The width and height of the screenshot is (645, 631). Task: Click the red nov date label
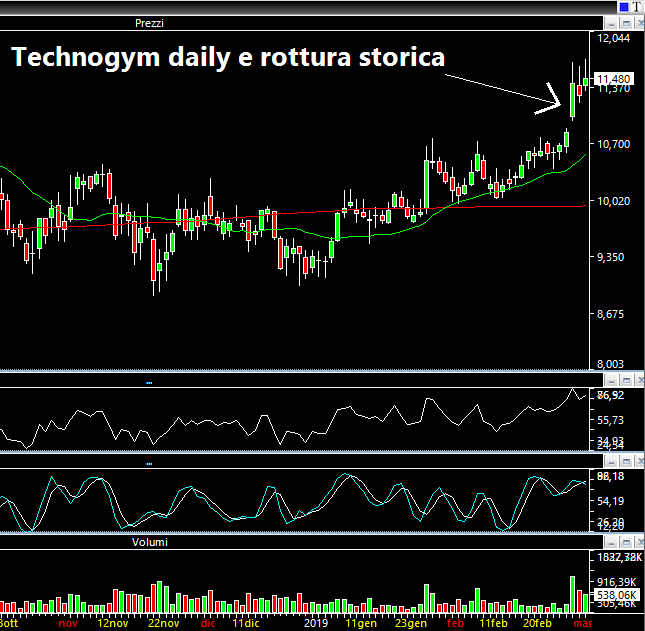pyautogui.click(x=68, y=623)
